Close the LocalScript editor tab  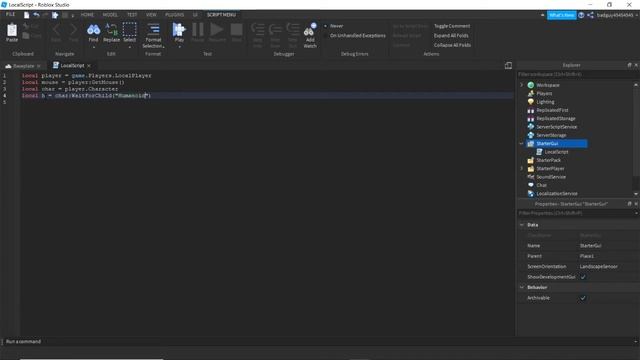point(89,66)
